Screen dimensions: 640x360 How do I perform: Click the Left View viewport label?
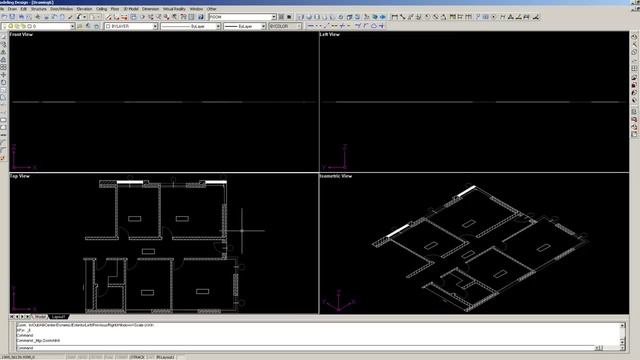(x=330, y=35)
